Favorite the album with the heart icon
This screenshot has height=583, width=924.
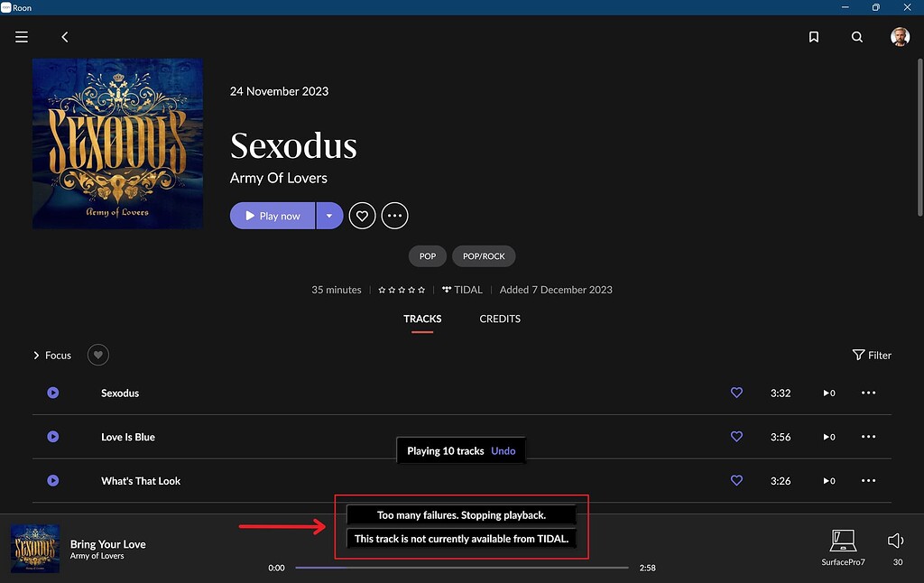pyautogui.click(x=362, y=215)
